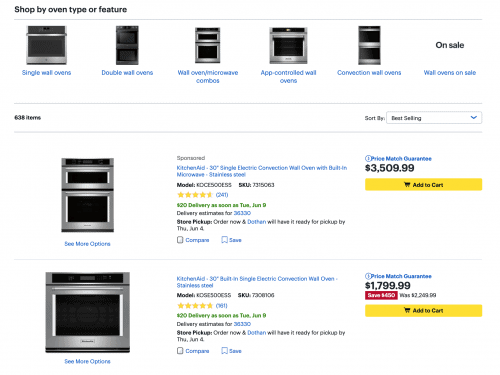
Task: Select the Wall oven/microwave combos image
Action: pyautogui.click(x=207, y=45)
